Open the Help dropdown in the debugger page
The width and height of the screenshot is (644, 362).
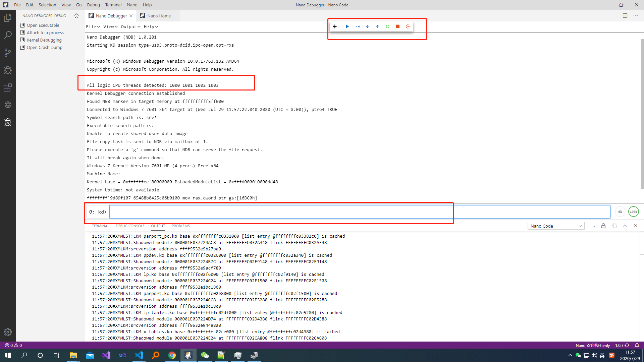coord(151,27)
